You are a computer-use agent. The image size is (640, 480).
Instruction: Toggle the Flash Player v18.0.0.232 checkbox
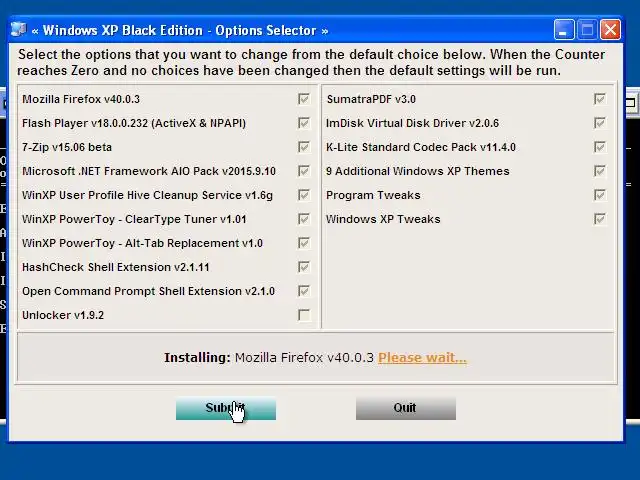(304, 123)
